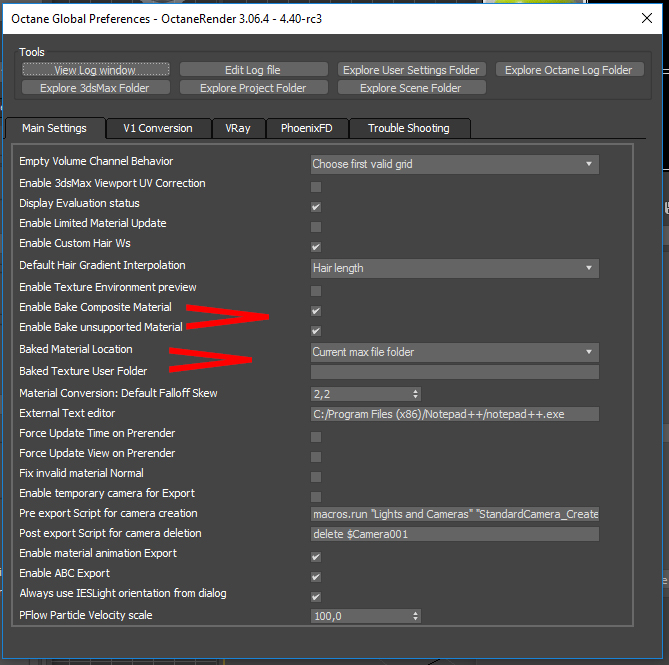Open Edit Log file
Viewport: 669px width, 665px height.
(x=253, y=70)
